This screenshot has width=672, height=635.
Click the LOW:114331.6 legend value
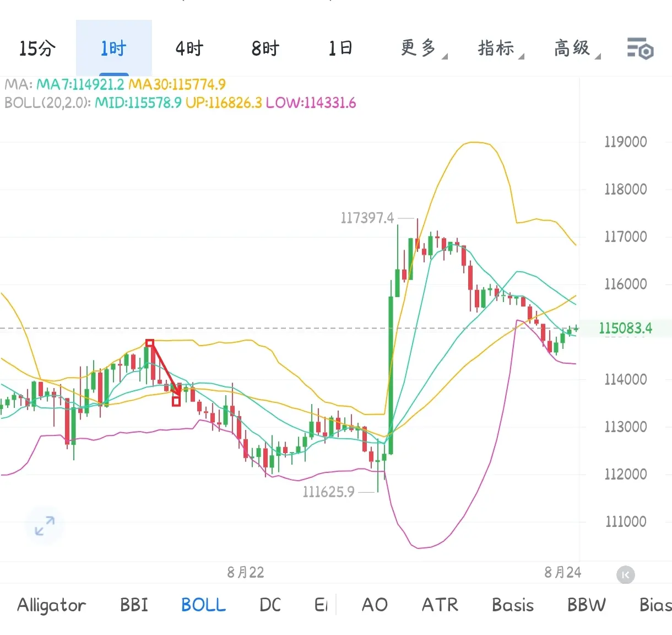tap(311, 103)
